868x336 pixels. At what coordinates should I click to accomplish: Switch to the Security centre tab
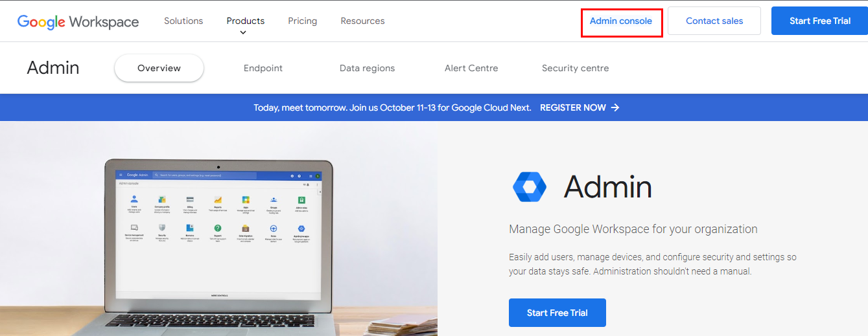pos(575,68)
